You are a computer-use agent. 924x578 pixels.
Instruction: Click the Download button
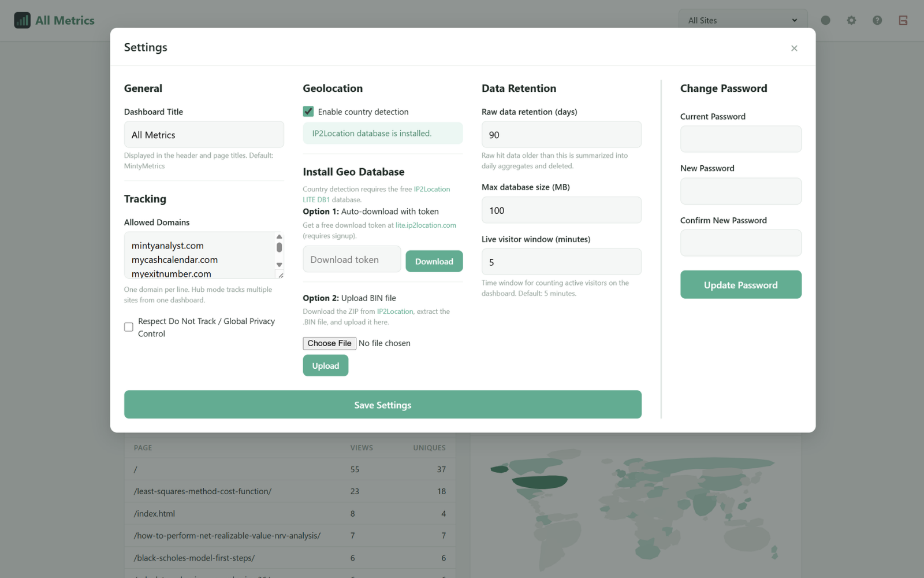coord(434,261)
